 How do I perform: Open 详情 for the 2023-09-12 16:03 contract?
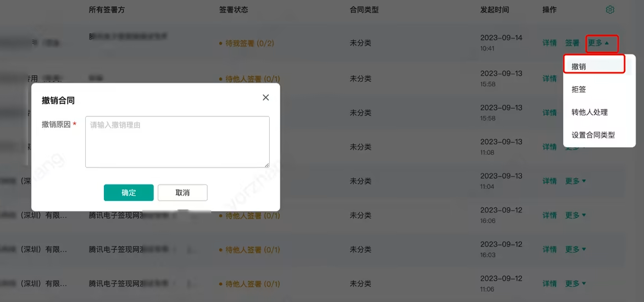(x=549, y=249)
